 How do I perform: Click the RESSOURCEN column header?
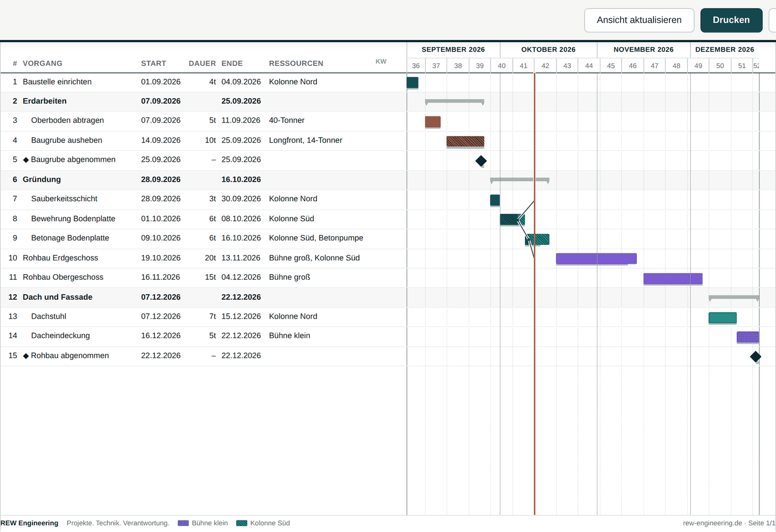click(x=296, y=63)
